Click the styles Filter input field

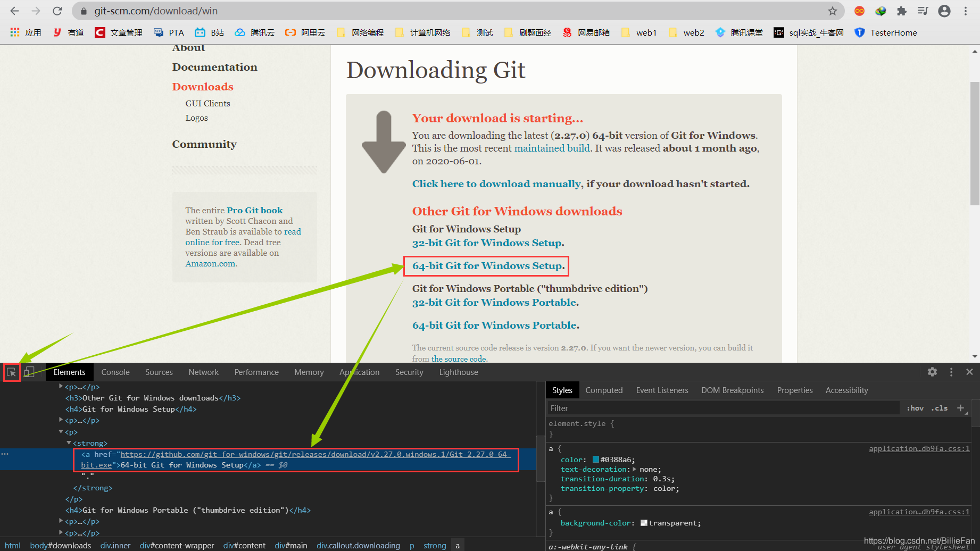724,408
